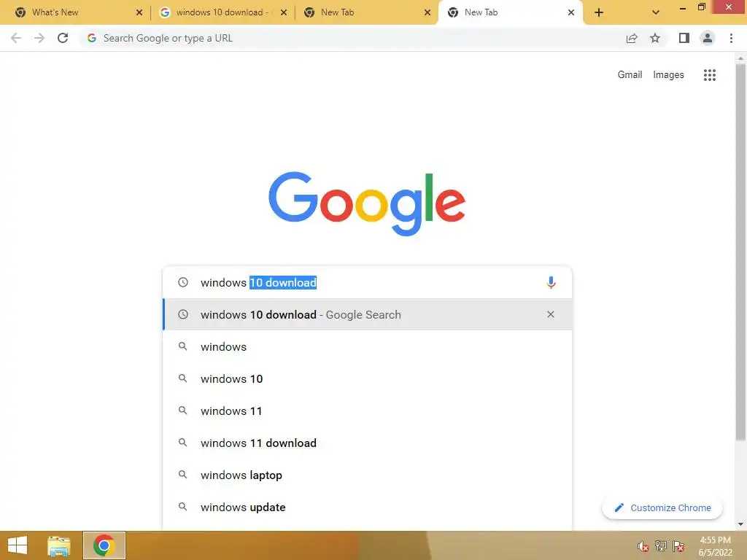Remove 'windows 10 download' history suggestion
This screenshot has height=560, width=747.
tap(550, 314)
